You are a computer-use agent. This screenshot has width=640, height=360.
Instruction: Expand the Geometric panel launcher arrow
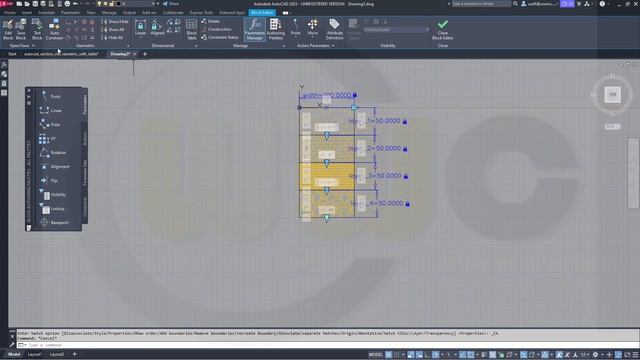coord(128,46)
